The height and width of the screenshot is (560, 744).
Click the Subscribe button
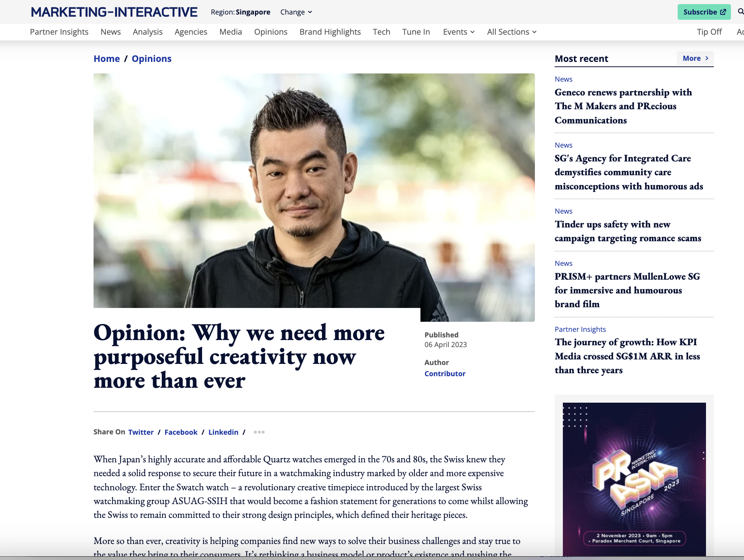coord(704,12)
